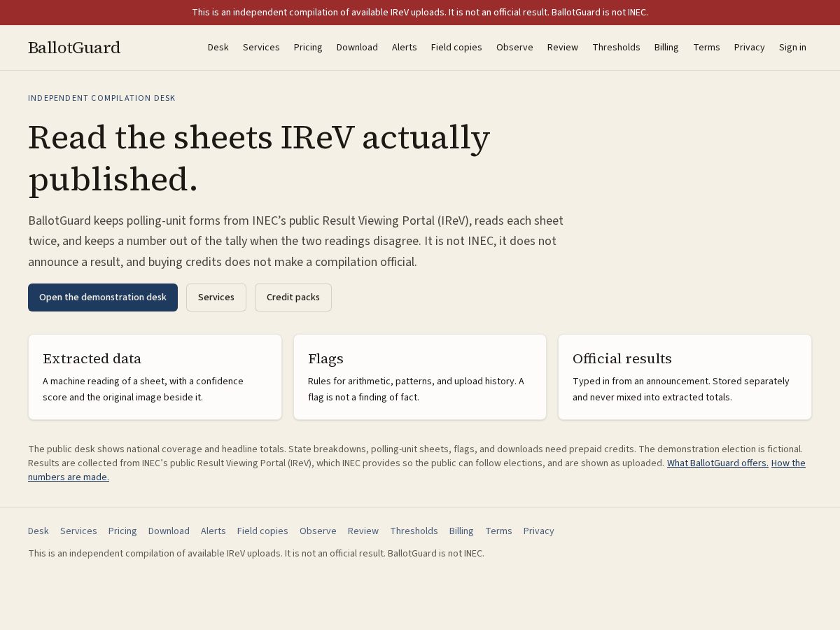The image size is (840, 630).
Task: Go to the BallotGuard logo home link
Action: point(74,48)
